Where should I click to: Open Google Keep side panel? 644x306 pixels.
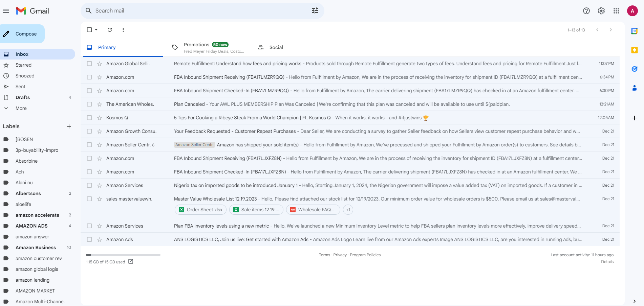[x=635, y=50]
